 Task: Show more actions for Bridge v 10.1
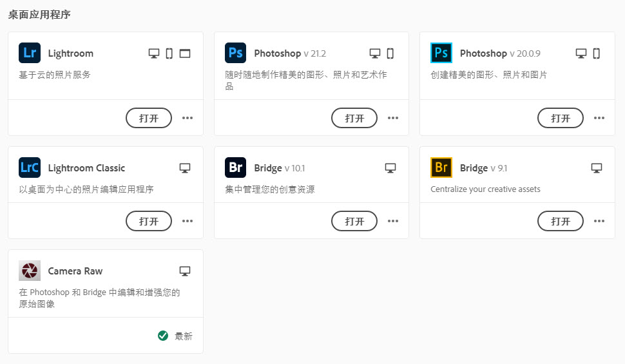pos(393,221)
